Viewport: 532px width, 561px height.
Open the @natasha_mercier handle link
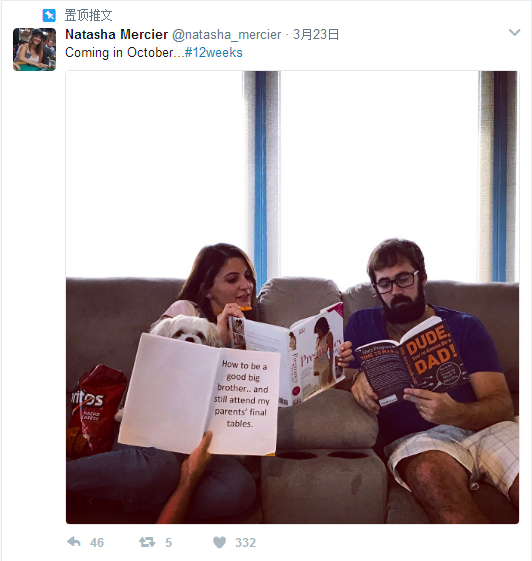pos(226,35)
